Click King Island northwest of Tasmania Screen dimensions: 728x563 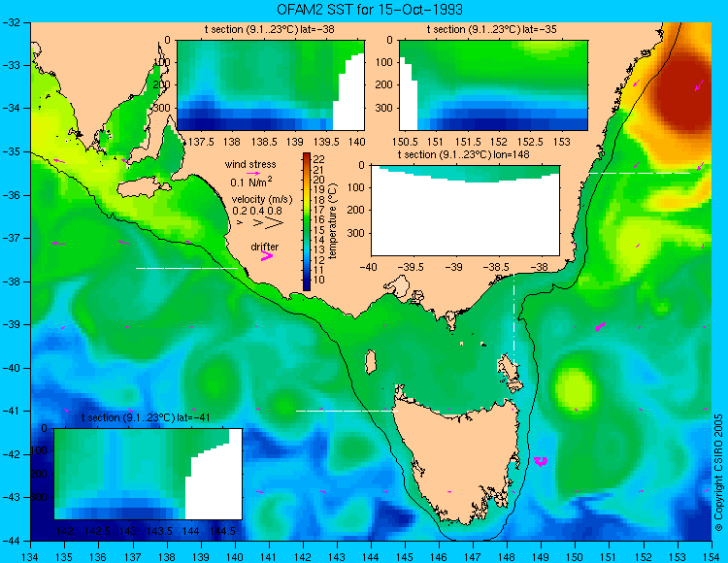[371, 362]
